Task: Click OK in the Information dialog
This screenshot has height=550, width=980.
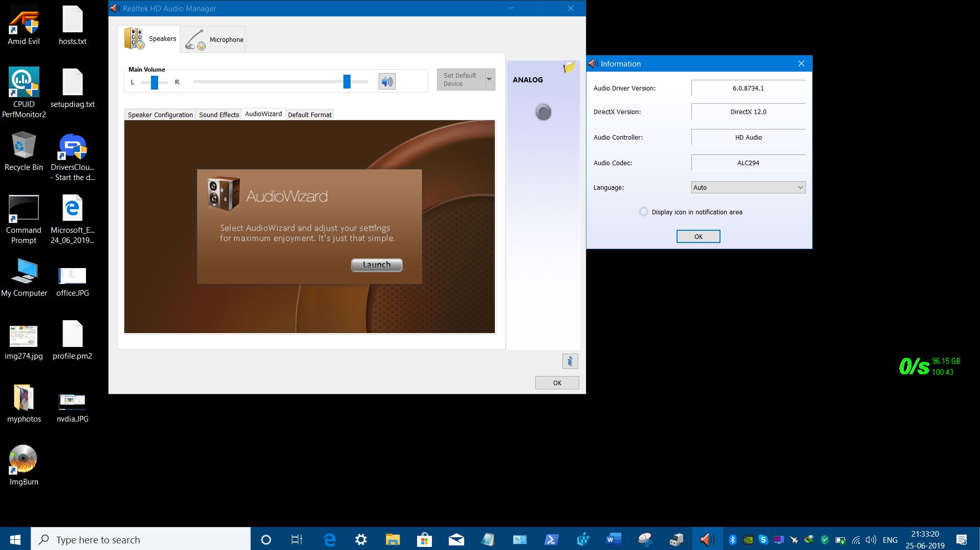Action: (x=698, y=236)
